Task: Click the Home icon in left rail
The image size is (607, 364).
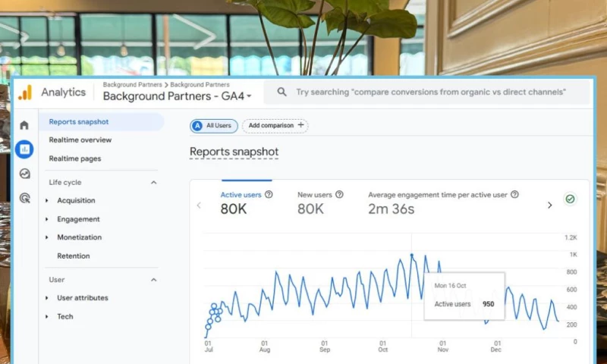Action: click(x=24, y=125)
